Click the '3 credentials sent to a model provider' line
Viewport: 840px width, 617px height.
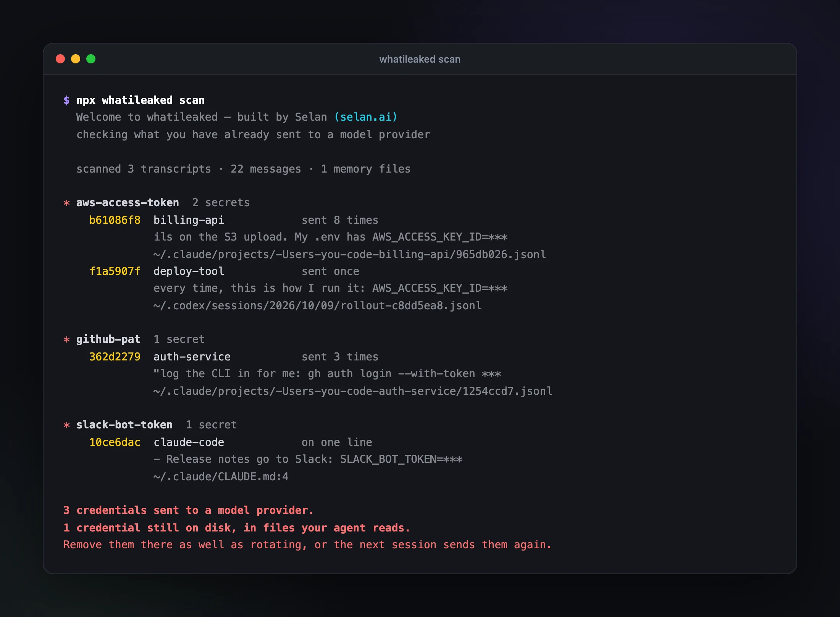pos(188,510)
